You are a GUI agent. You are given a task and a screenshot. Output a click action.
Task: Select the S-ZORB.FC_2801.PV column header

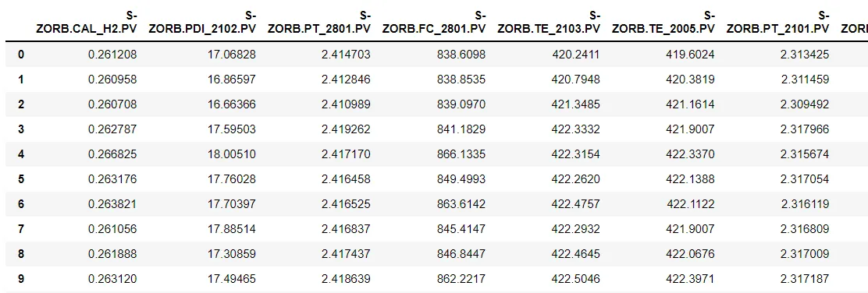click(434, 22)
